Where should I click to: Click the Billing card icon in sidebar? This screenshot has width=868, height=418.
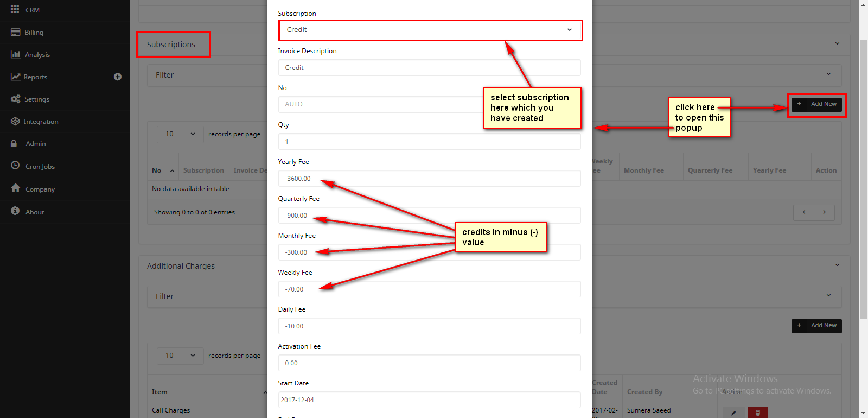point(15,33)
